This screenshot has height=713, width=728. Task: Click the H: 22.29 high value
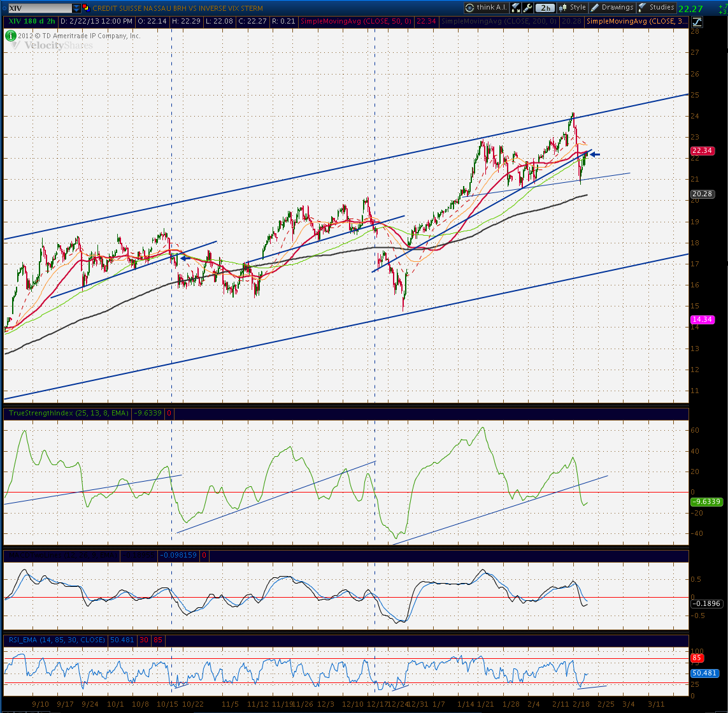pos(186,22)
